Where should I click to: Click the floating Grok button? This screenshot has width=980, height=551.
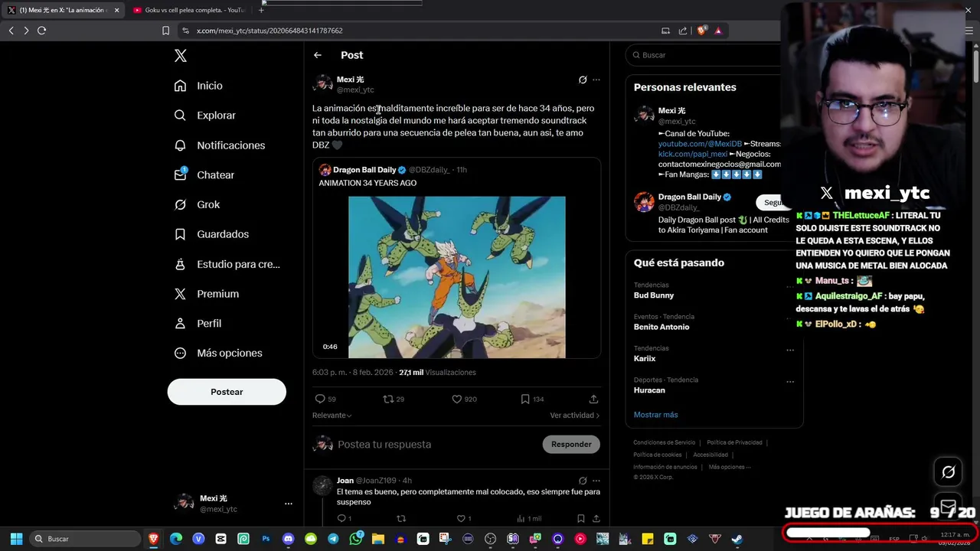pyautogui.click(x=948, y=472)
